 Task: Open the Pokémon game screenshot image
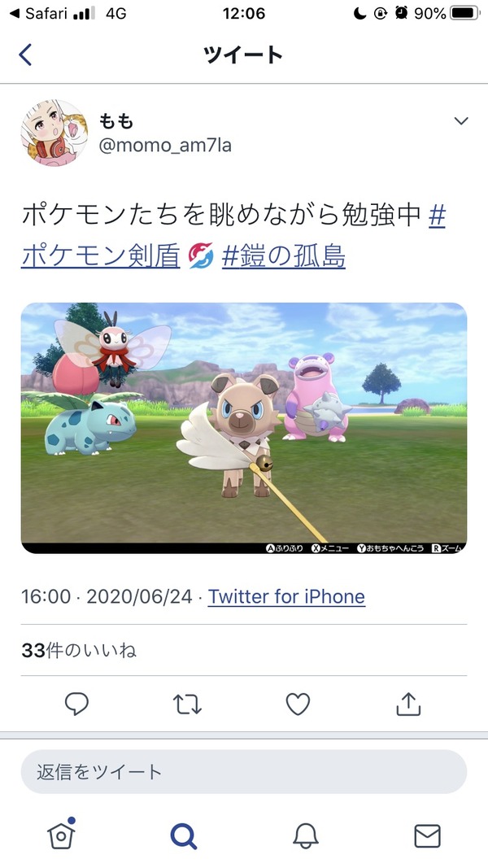[x=244, y=428]
